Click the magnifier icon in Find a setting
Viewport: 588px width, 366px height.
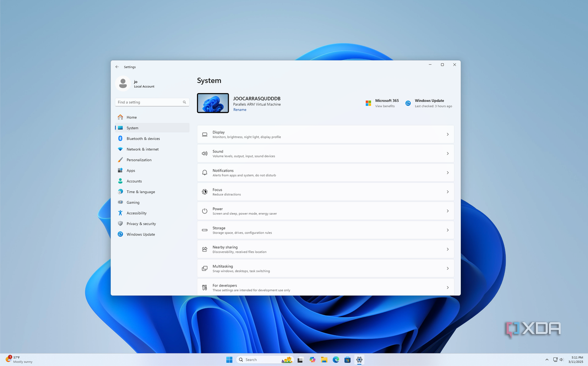coord(184,102)
